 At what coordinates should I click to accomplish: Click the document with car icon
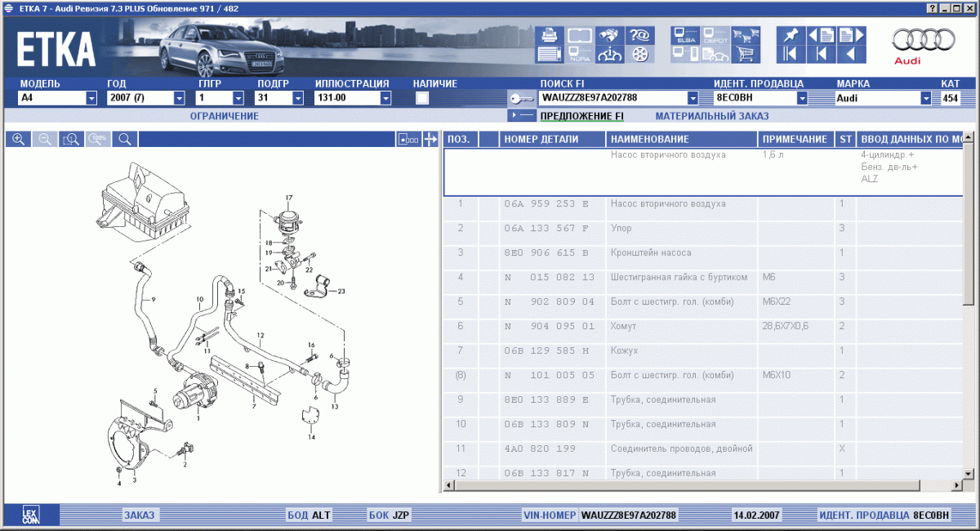tap(715, 55)
